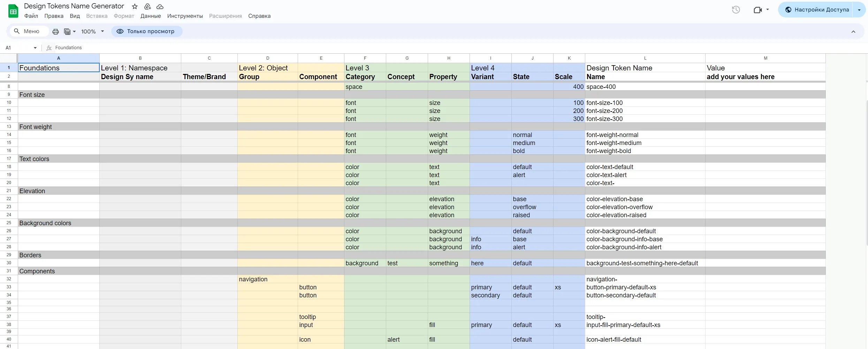Open the Формат menu
Screen dimensions: 868x349
124,16
